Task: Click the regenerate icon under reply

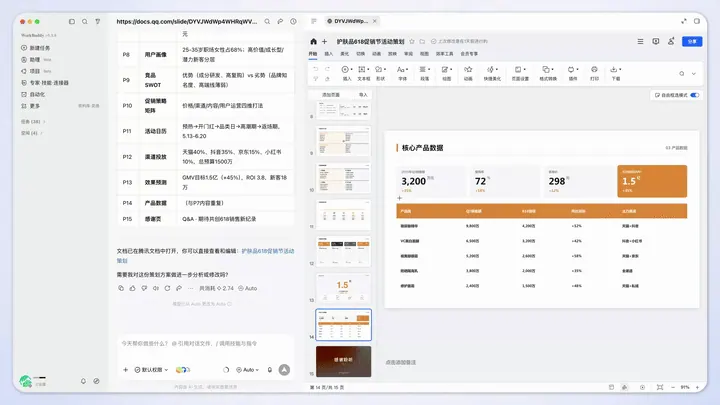Action: 167,288
